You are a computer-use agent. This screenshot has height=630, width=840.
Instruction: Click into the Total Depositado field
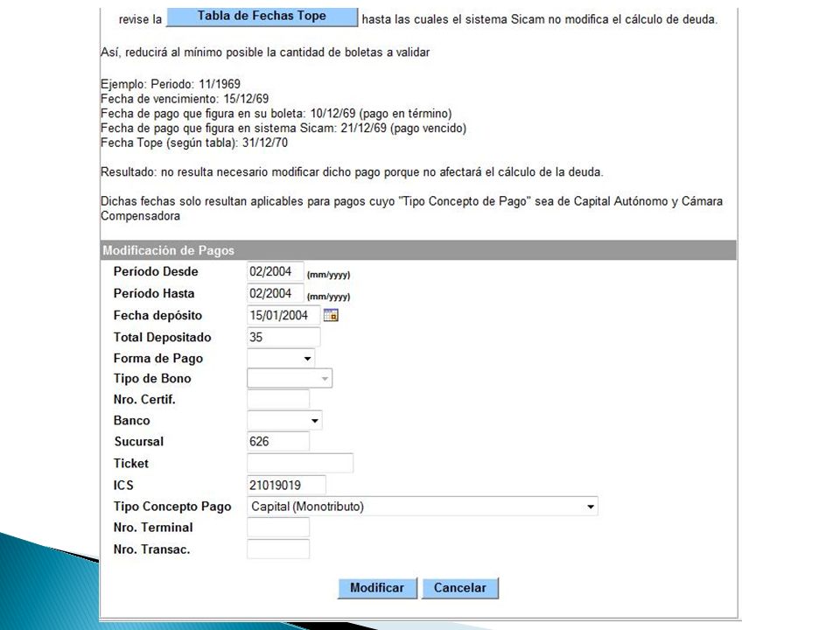tap(283, 338)
